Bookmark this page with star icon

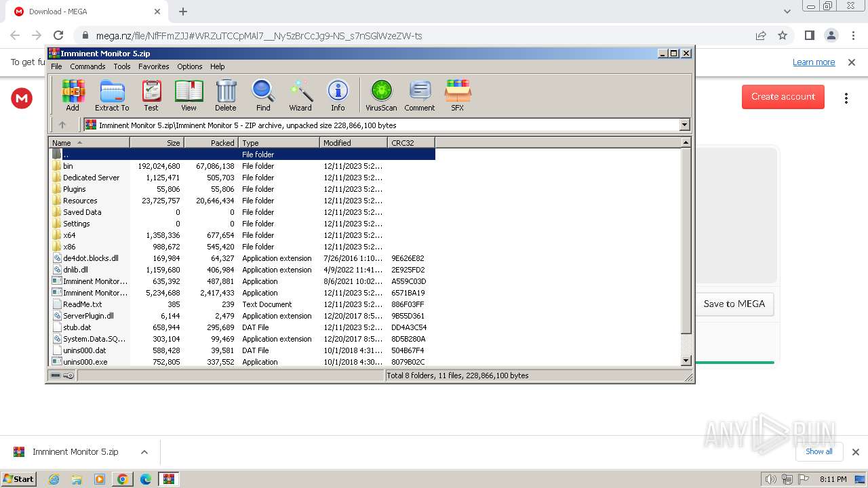(x=783, y=35)
